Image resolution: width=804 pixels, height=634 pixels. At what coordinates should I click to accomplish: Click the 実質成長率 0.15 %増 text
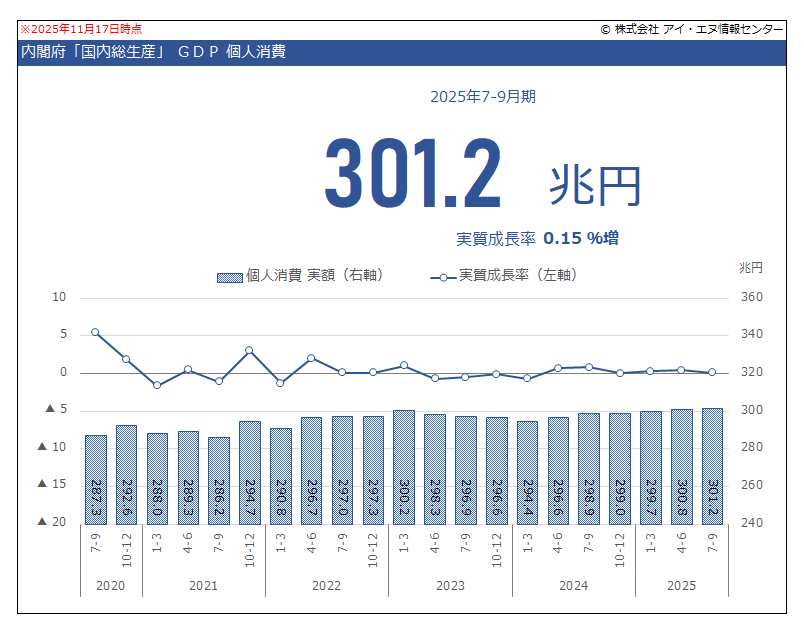pos(537,238)
